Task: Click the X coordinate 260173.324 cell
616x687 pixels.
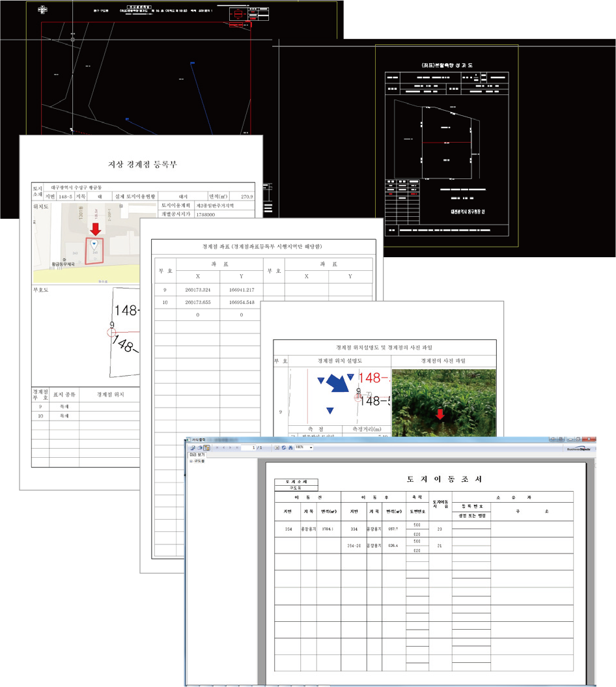Action: [x=197, y=290]
